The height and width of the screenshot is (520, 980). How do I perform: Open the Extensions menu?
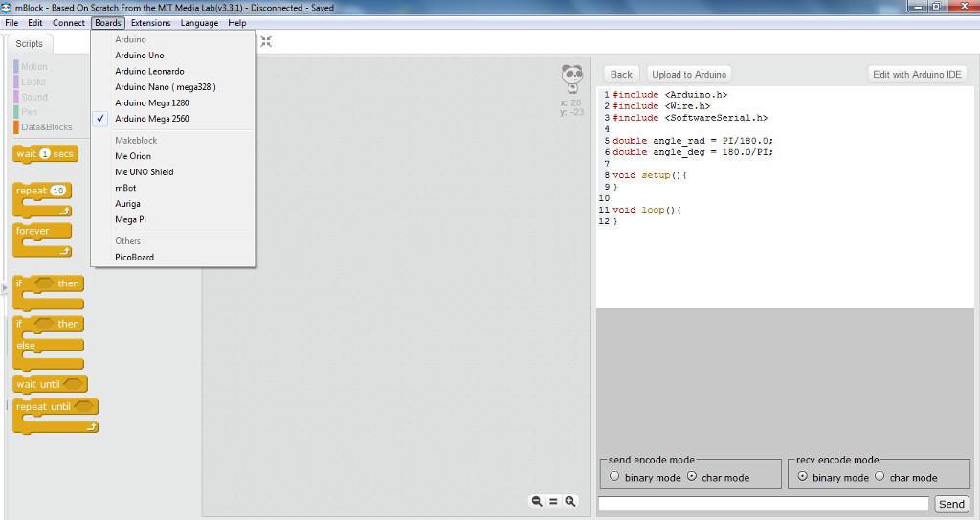click(x=150, y=23)
